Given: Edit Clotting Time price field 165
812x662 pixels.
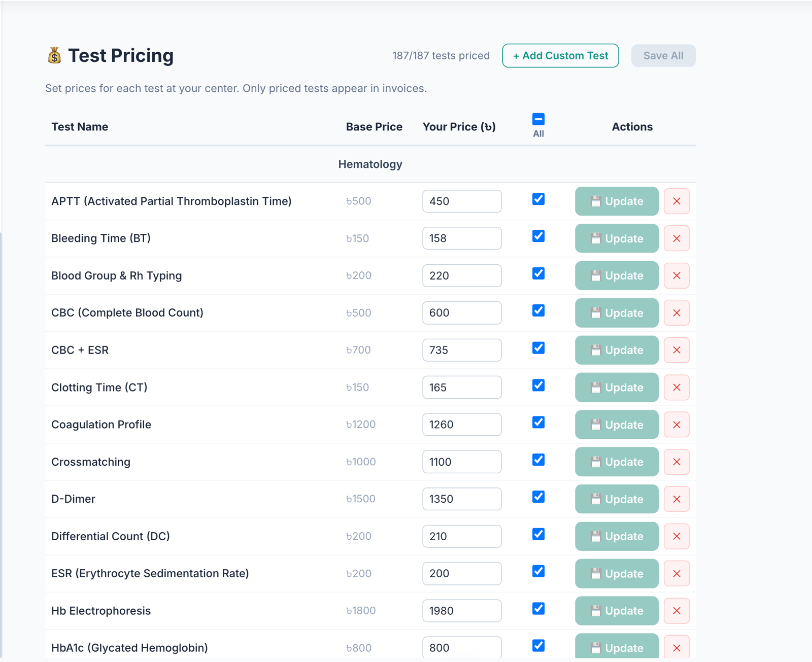Looking at the screenshot, I should 462,388.
